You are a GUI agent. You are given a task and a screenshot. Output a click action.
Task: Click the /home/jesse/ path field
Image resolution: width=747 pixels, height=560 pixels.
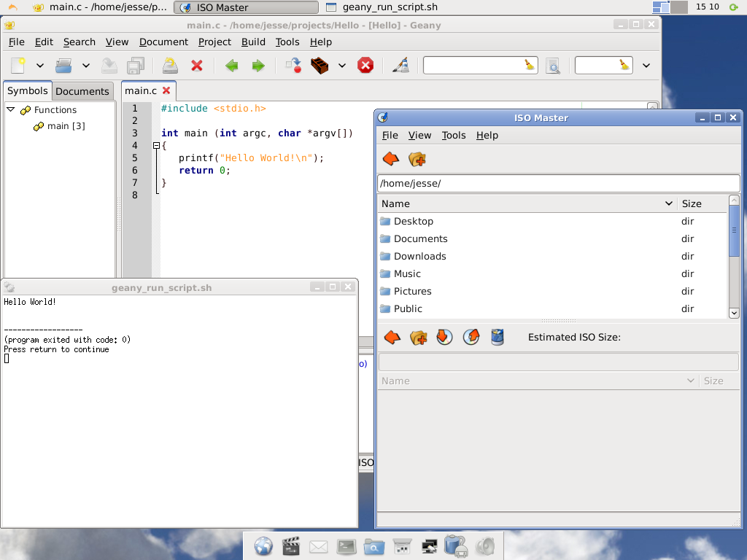(x=558, y=183)
